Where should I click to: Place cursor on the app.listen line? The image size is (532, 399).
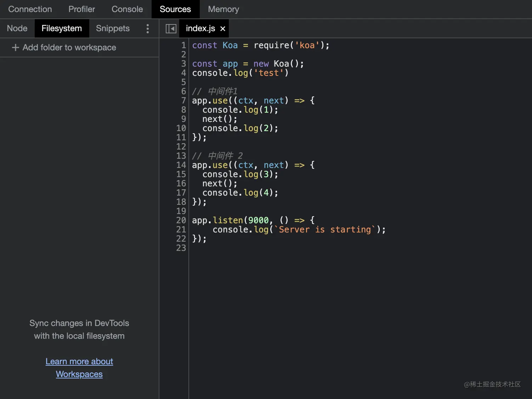[253, 220]
